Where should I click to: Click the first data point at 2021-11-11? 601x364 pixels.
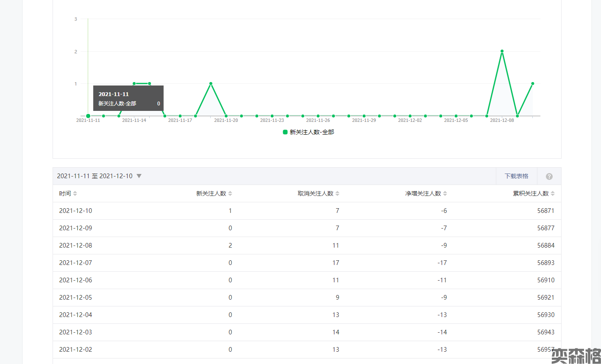pos(88,116)
